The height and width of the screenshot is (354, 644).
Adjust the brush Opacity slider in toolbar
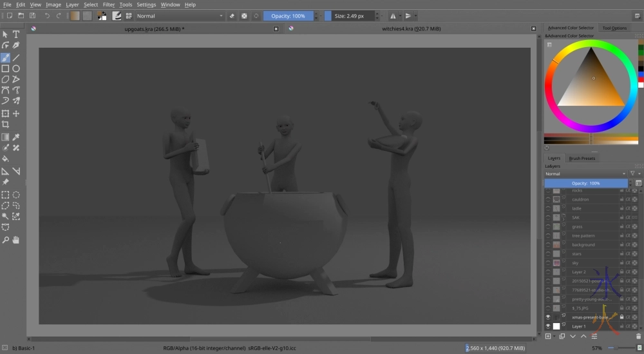[288, 16]
